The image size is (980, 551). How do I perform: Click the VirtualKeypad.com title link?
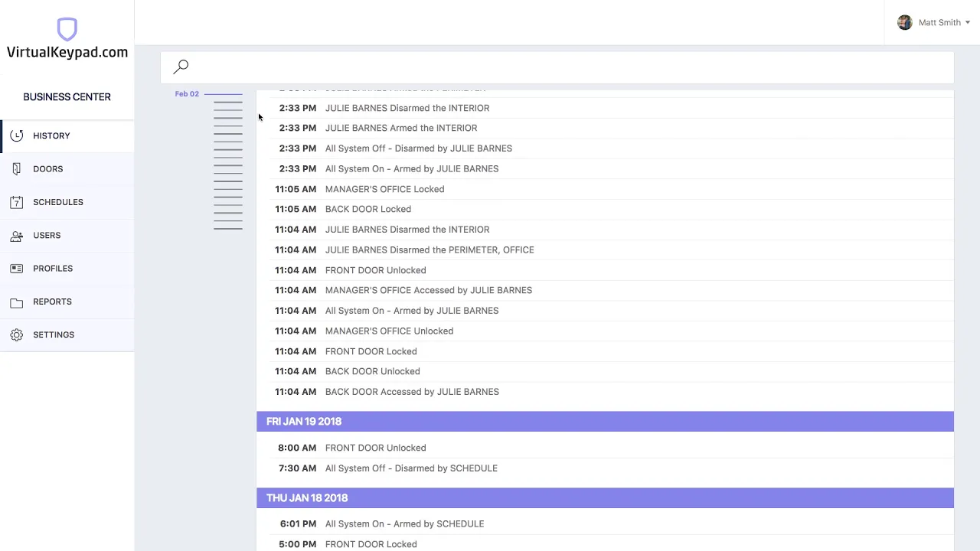point(67,52)
